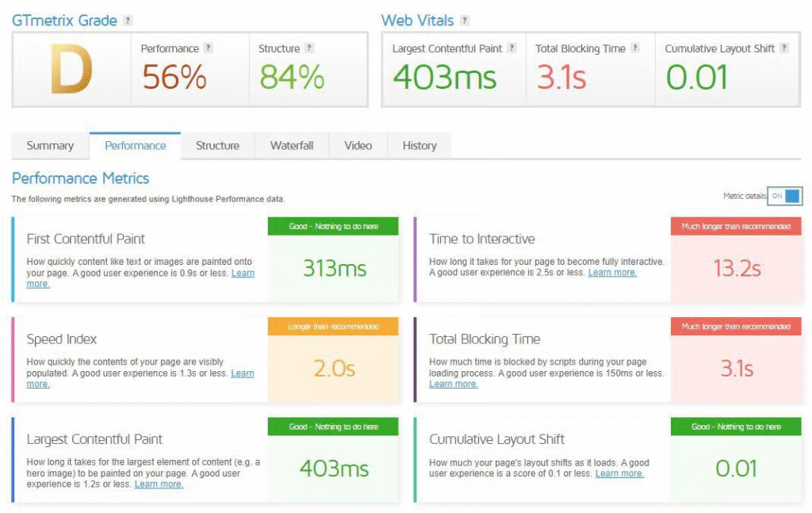The image size is (812, 513).
Task: Click the First Contentful Paint 313ms value
Action: pos(335,269)
